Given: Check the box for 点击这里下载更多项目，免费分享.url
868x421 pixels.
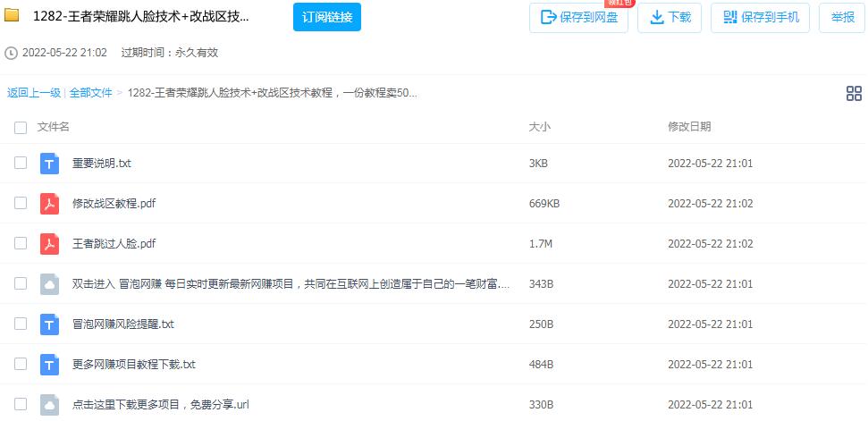Looking at the screenshot, I should (21, 404).
